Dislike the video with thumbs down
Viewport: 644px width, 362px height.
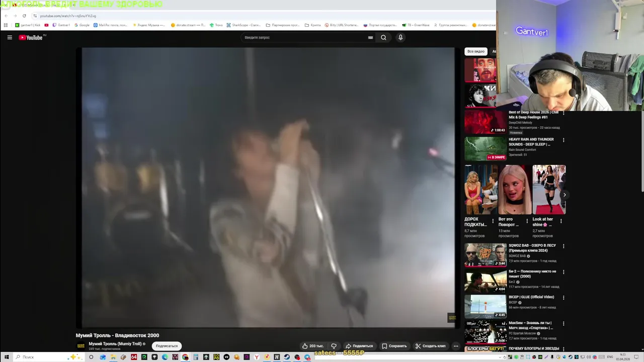(x=334, y=346)
